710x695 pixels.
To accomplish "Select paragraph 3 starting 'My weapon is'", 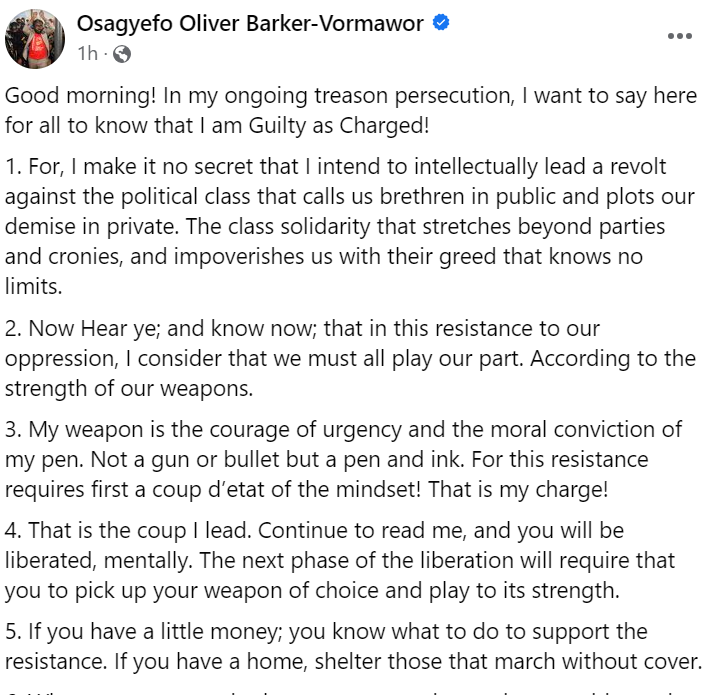I will click(x=343, y=460).
